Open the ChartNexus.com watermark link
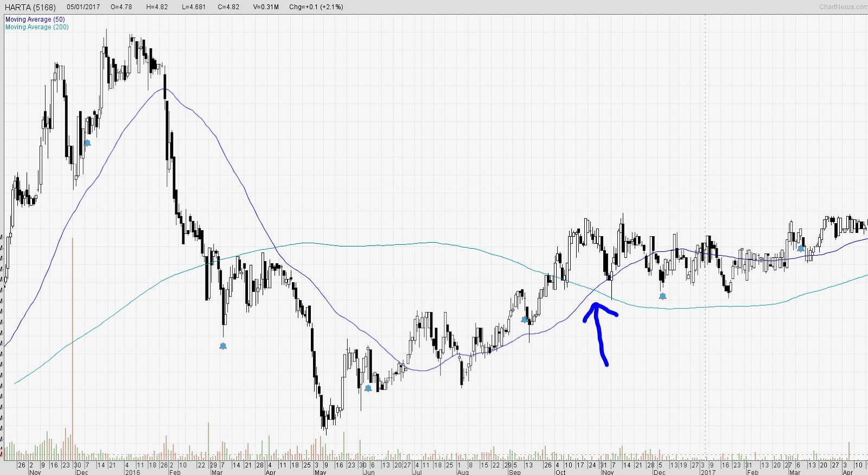This screenshot has height=475, width=868. point(844,7)
